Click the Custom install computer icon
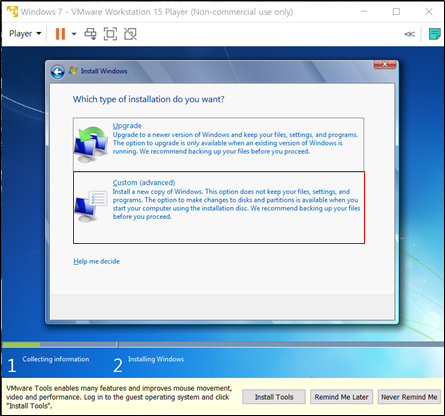Viewport: 445px width, 416px height. [x=91, y=206]
